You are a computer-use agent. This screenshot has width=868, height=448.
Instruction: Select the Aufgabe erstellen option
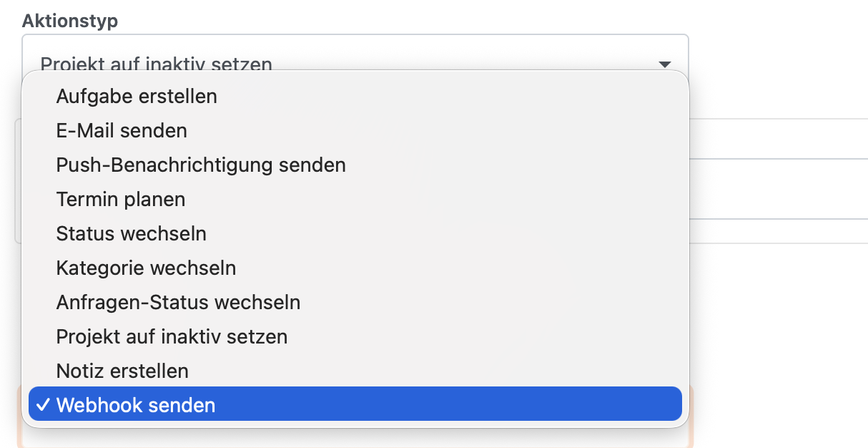tap(137, 96)
